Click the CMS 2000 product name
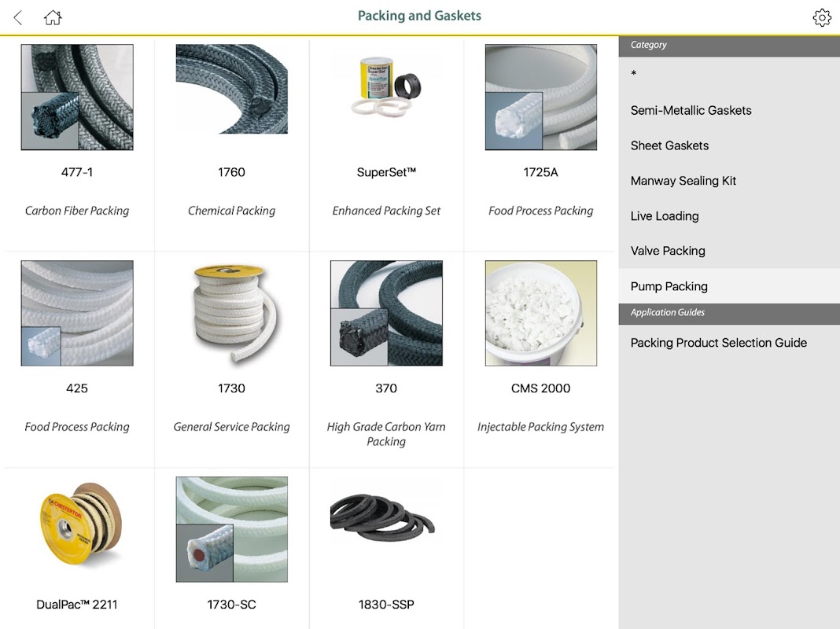The width and height of the screenshot is (840, 629). click(540, 388)
